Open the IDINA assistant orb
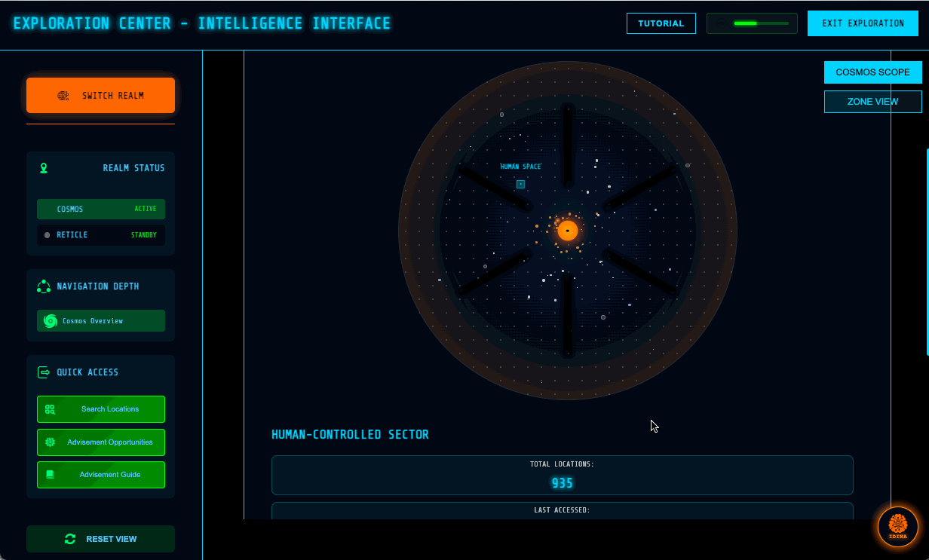Viewport: 929px width, 560px height. coord(897,526)
